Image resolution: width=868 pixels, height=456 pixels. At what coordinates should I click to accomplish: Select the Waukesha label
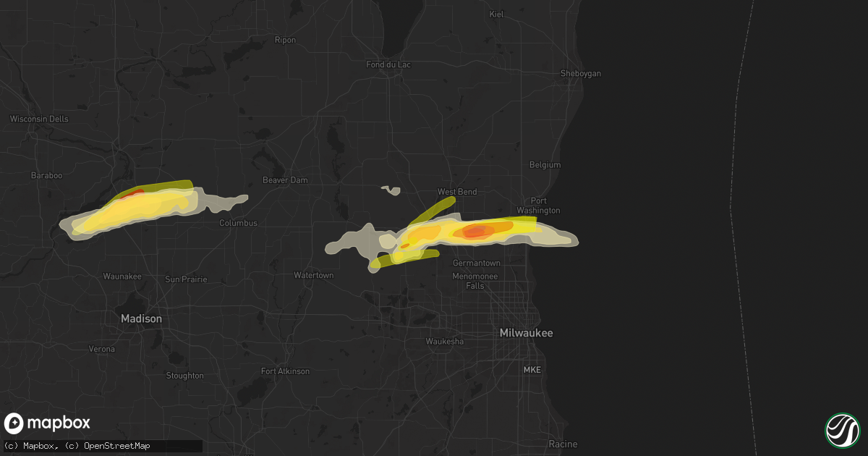click(x=445, y=341)
